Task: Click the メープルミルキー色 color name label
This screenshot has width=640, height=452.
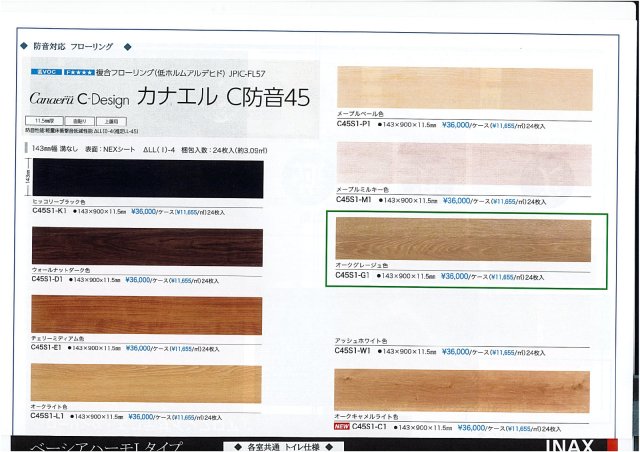Action: 362,189
